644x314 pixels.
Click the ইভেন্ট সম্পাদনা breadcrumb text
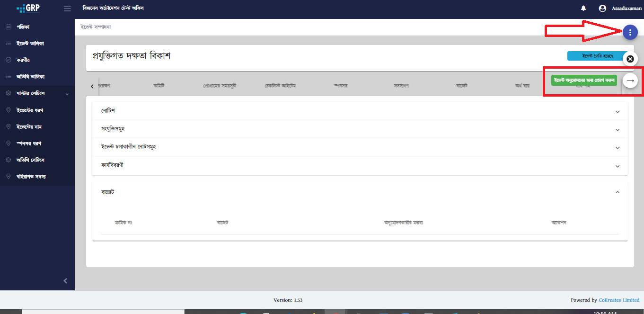point(96,27)
